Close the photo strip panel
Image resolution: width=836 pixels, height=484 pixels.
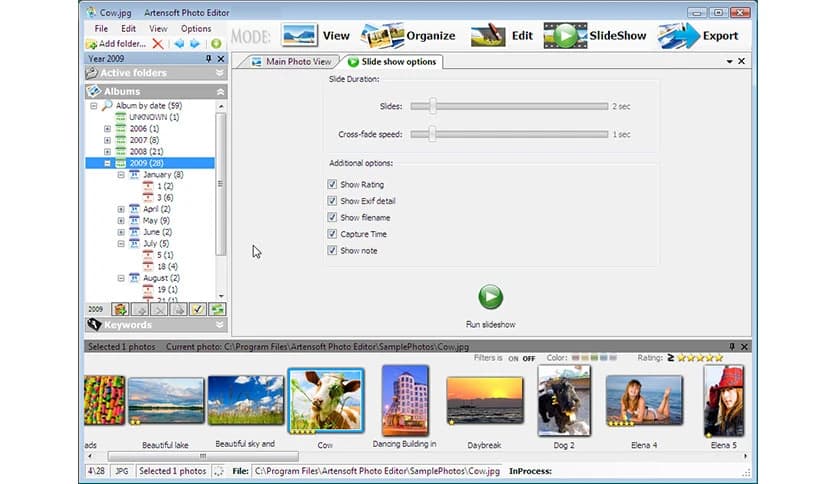(x=744, y=346)
